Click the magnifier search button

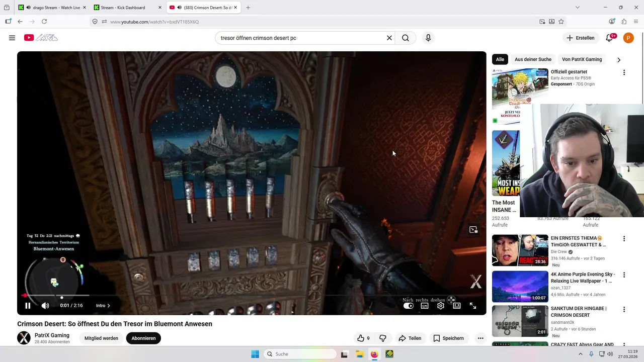click(x=406, y=38)
